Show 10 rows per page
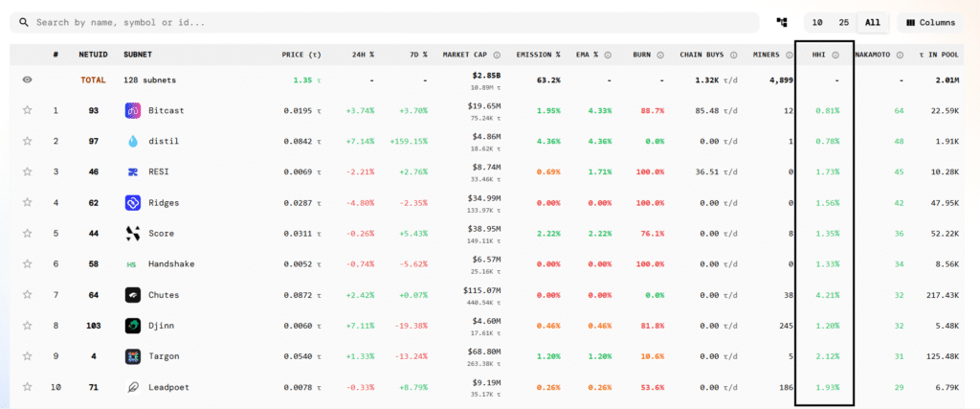The width and height of the screenshot is (980, 409). pos(816,22)
